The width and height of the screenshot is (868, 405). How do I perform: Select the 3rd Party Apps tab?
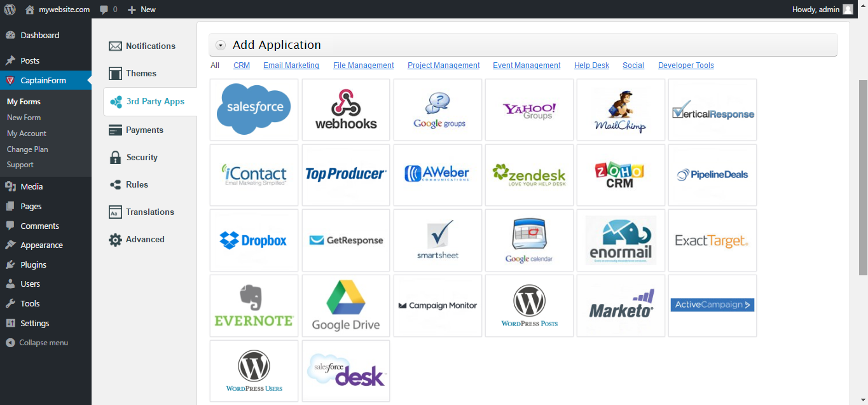(150, 101)
